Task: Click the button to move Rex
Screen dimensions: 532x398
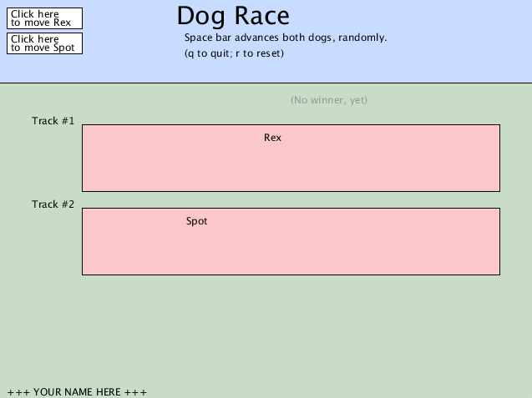Action: point(45,18)
